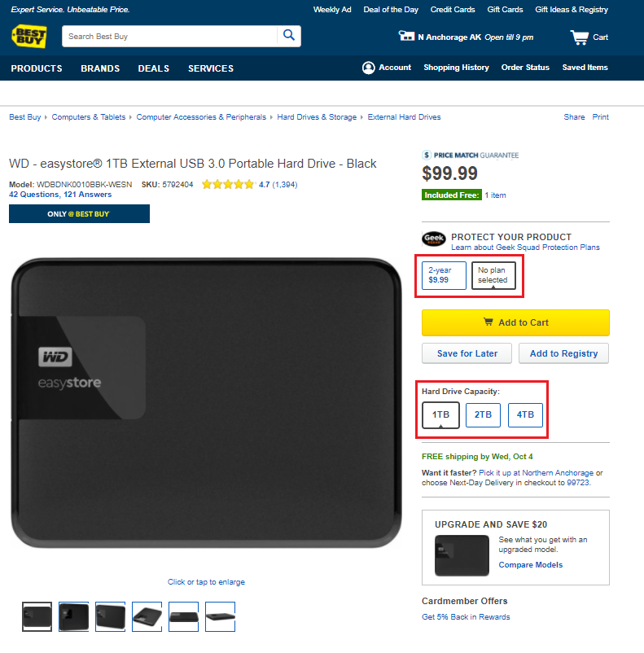Click the search magnifier icon

[x=289, y=35]
